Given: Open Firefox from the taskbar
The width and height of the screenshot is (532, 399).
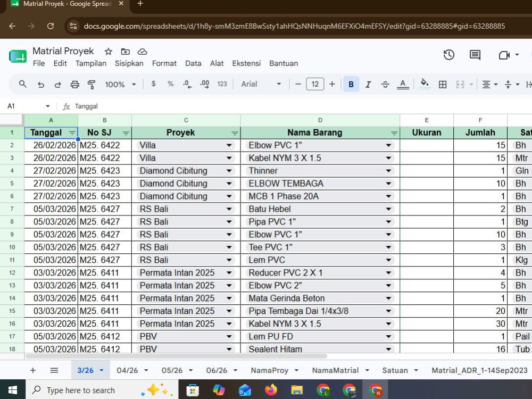Looking at the screenshot, I should (271, 390).
